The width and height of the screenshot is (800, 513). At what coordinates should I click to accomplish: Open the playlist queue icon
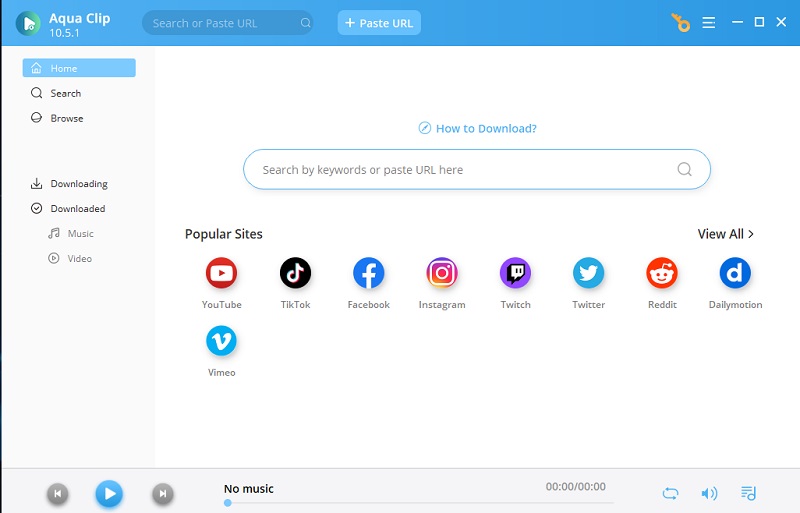point(748,493)
